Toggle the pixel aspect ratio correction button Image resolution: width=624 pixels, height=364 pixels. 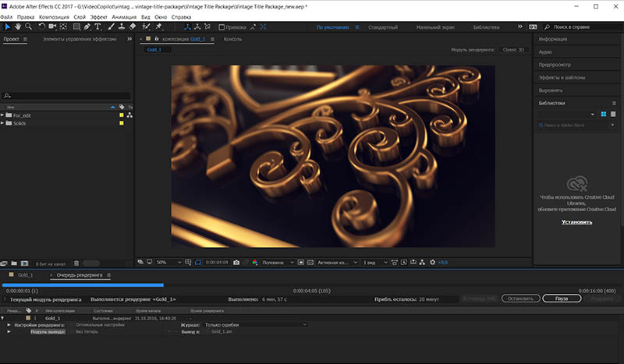(x=395, y=263)
